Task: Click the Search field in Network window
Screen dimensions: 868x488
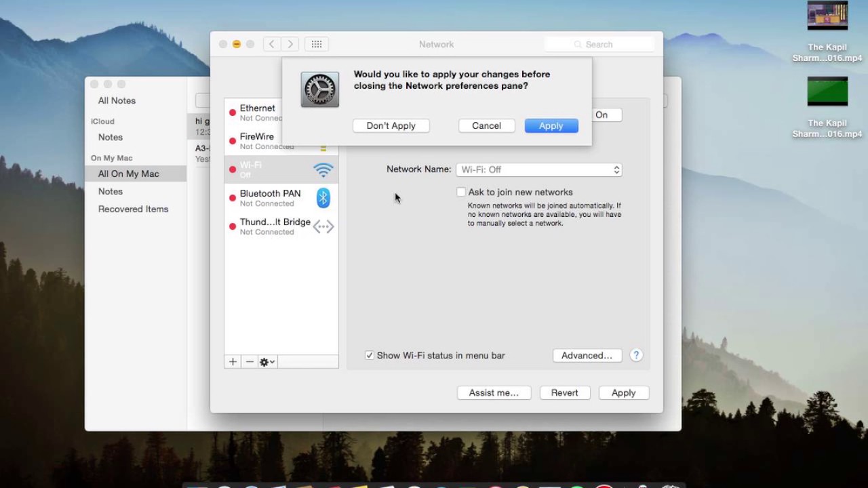Action: click(599, 44)
